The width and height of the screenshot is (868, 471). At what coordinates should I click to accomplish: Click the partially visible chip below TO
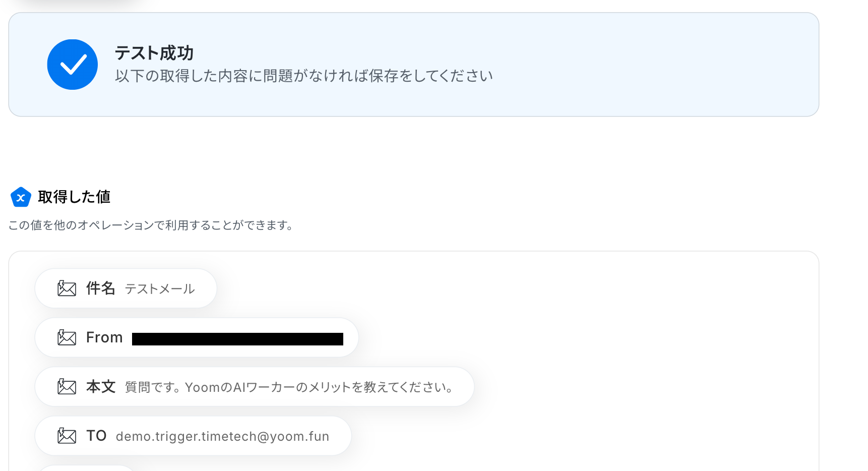point(86,467)
